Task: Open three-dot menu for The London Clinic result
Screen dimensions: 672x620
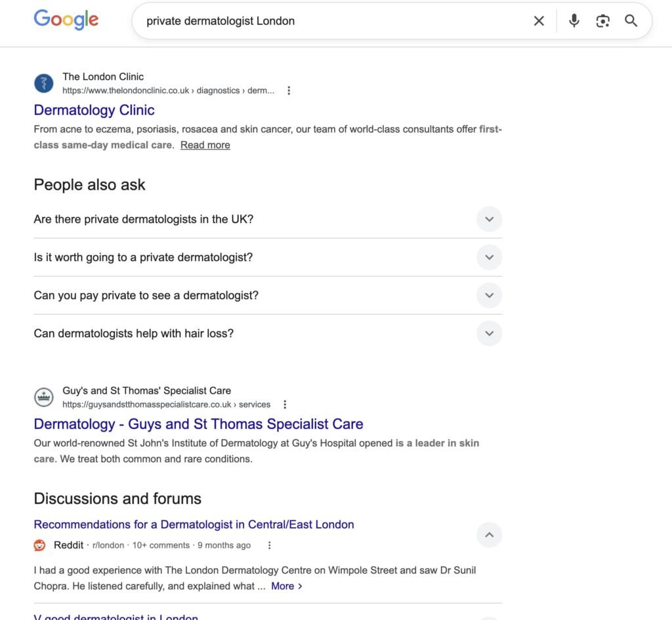Action: (289, 91)
